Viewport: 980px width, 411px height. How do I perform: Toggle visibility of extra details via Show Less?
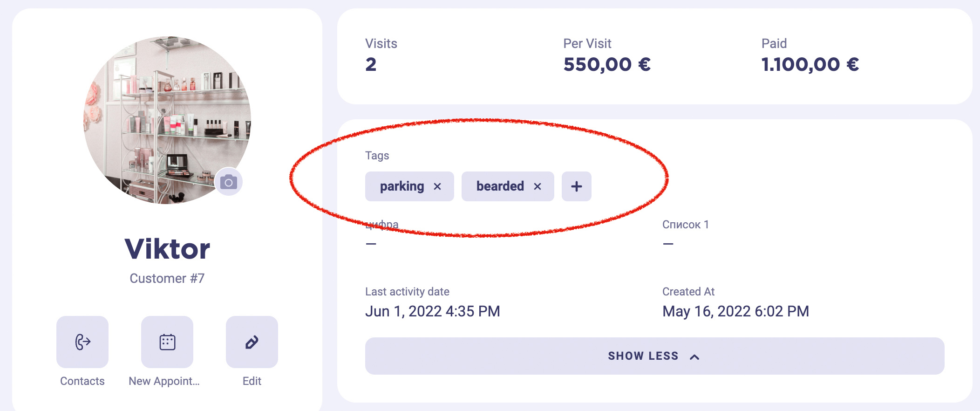(x=643, y=356)
